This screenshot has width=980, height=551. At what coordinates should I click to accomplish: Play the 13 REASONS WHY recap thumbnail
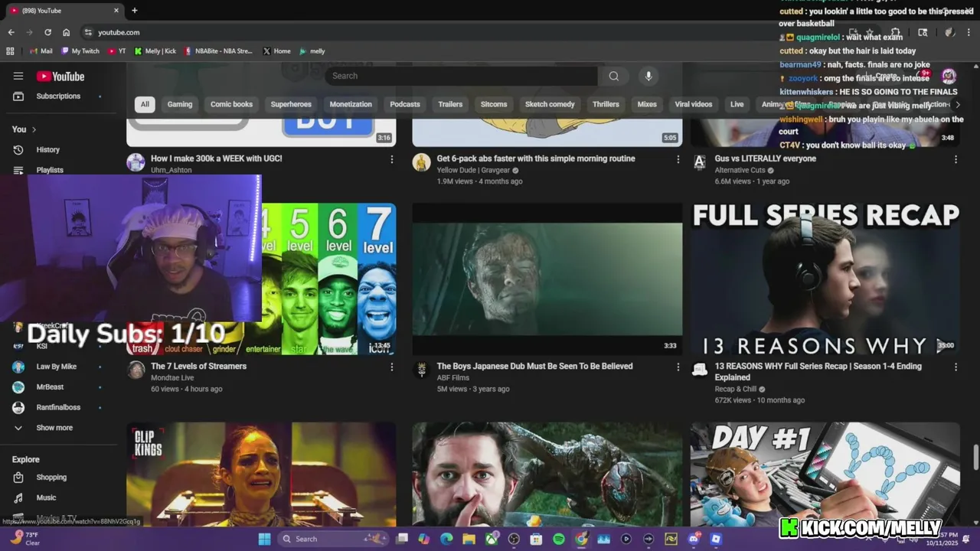tap(825, 279)
